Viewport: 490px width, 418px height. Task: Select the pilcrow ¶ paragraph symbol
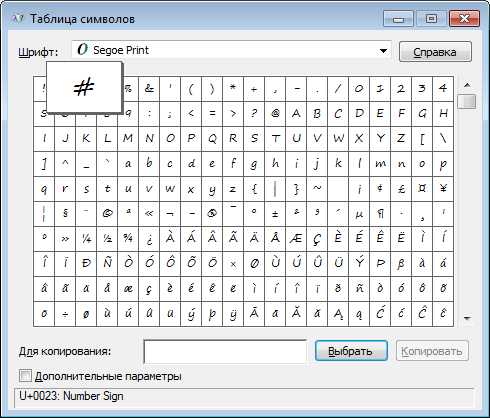[380, 213]
